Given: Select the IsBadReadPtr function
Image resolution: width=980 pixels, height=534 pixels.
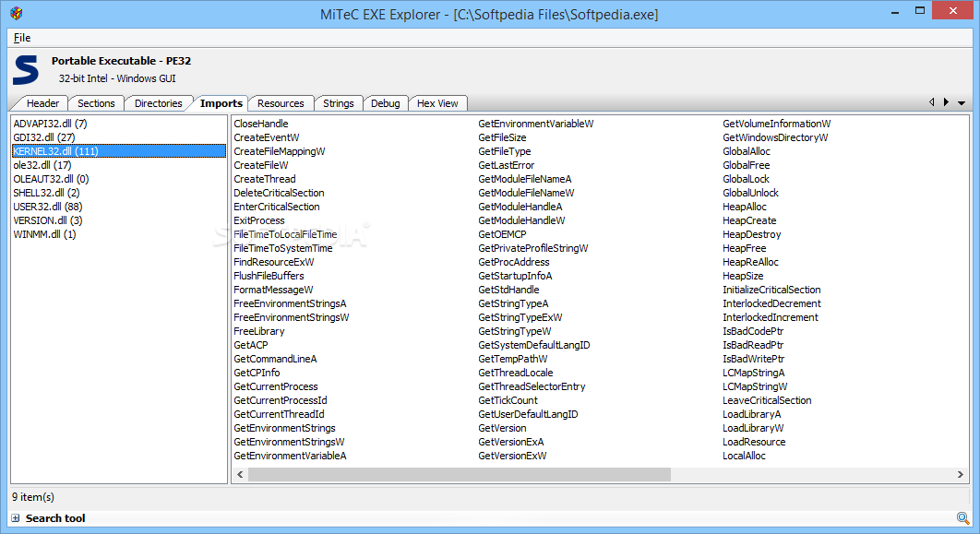Looking at the screenshot, I should (753, 345).
